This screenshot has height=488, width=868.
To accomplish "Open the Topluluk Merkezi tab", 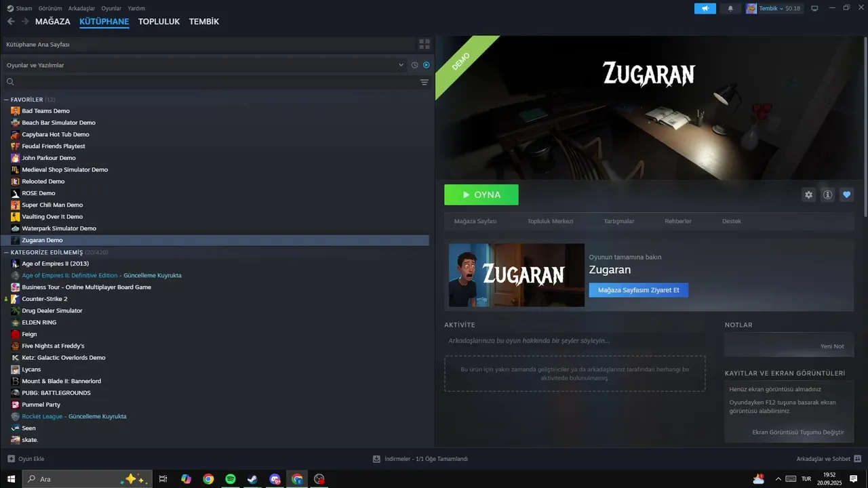I will pos(551,222).
